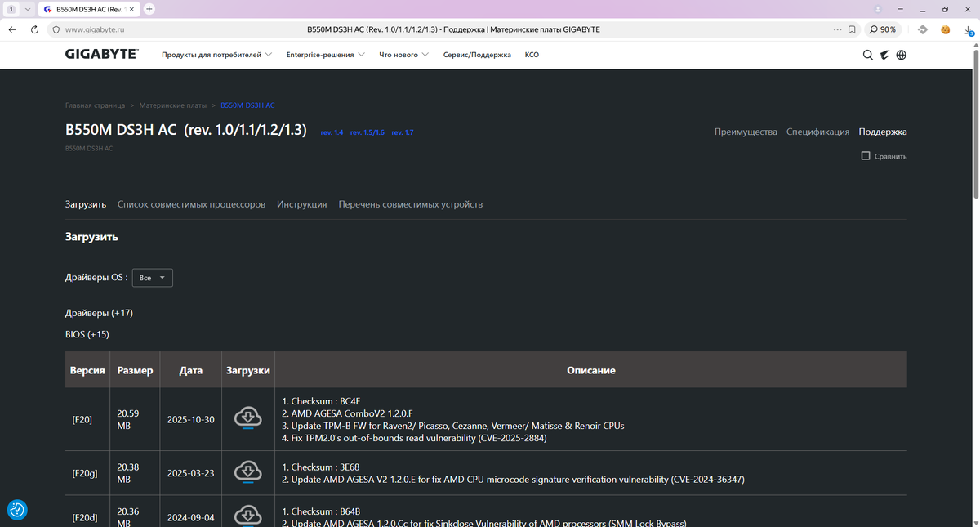Open the Инструкция tab

(302, 204)
